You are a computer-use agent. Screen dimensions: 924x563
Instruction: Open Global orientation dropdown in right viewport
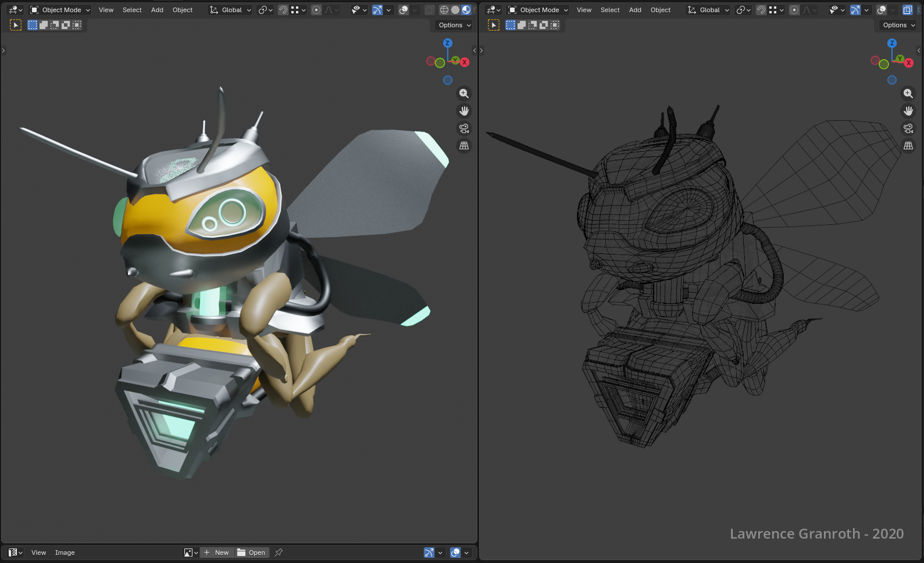(x=708, y=10)
